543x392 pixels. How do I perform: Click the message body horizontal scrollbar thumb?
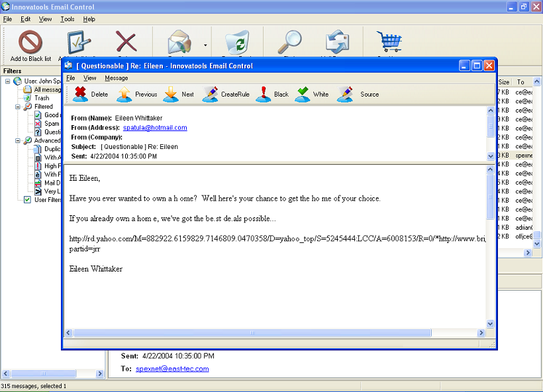pos(252,333)
